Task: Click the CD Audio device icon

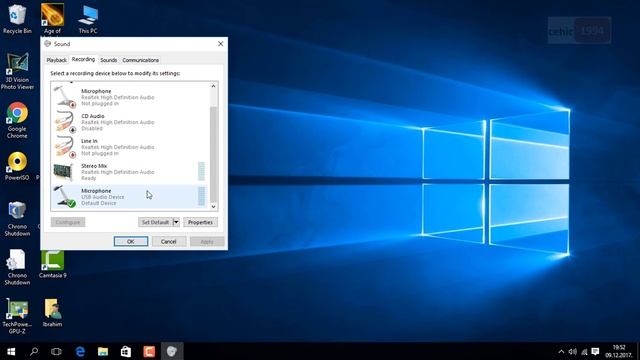Action: coord(65,122)
